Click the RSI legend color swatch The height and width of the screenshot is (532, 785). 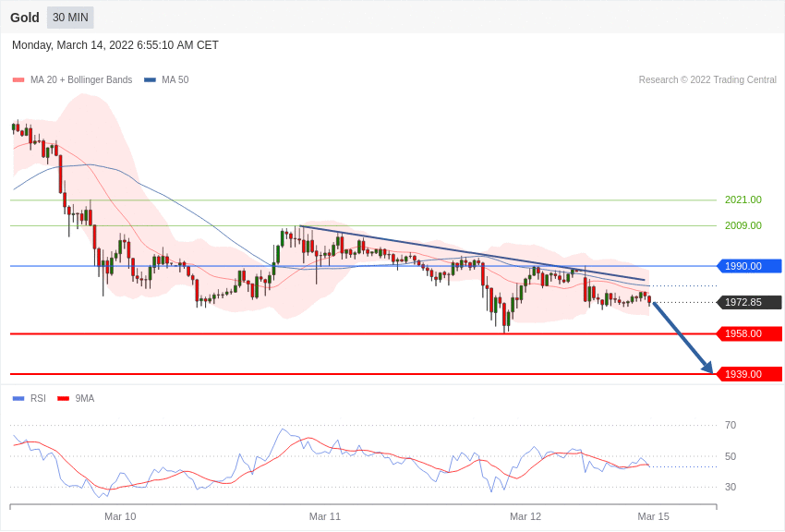point(18,399)
